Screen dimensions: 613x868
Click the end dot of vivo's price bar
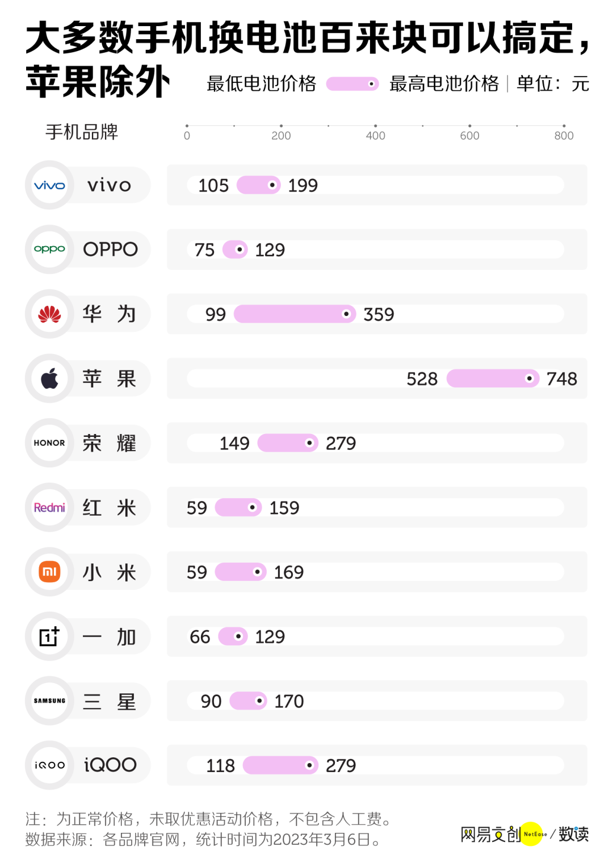pos(272,185)
